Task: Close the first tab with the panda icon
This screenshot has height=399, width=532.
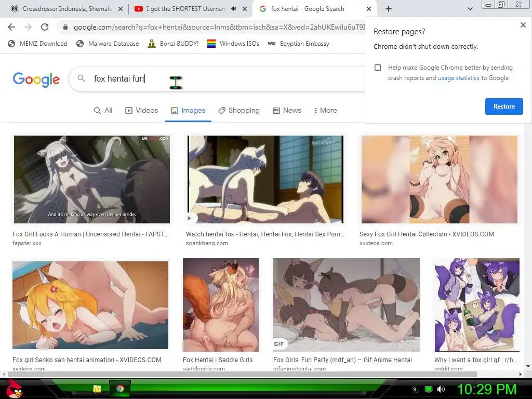Action: click(x=121, y=9)
